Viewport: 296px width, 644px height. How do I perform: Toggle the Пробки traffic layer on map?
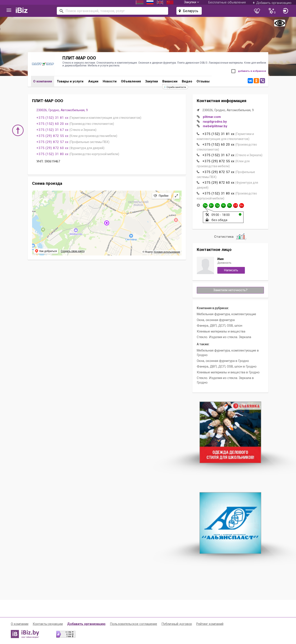click(161, 196)
